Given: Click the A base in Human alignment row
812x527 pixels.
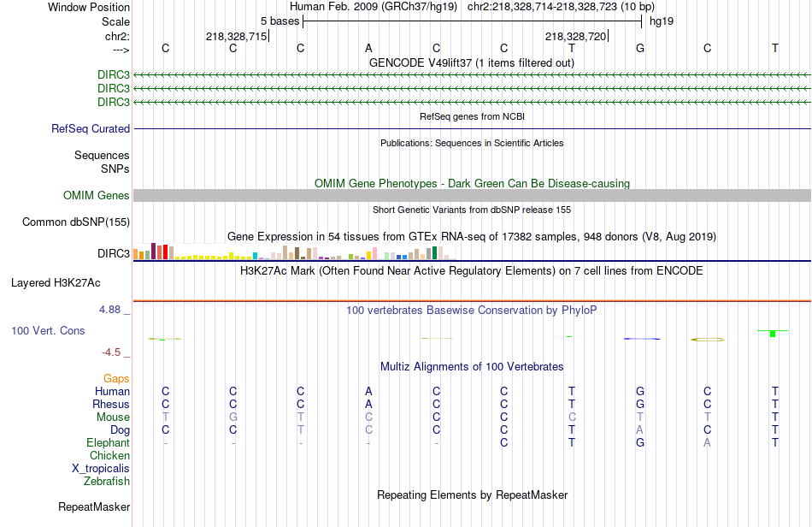Looking at the screenshot, I should coord(368,391).
